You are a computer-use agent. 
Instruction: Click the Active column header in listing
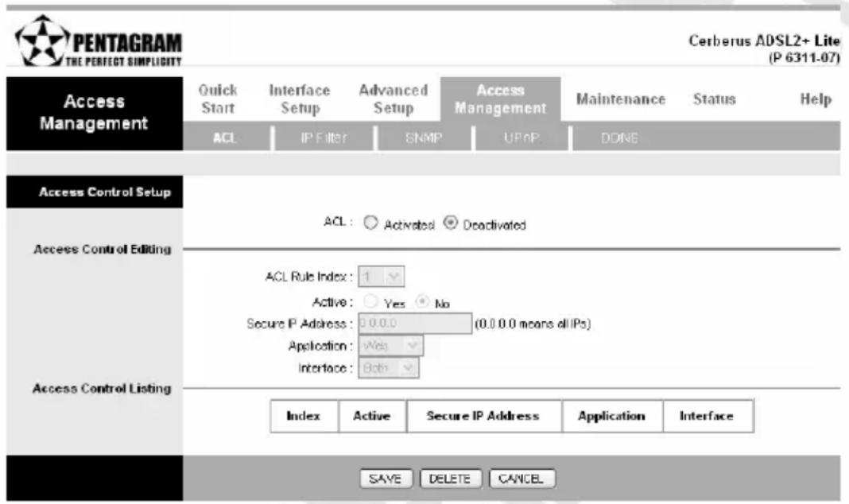coord(372,416)
